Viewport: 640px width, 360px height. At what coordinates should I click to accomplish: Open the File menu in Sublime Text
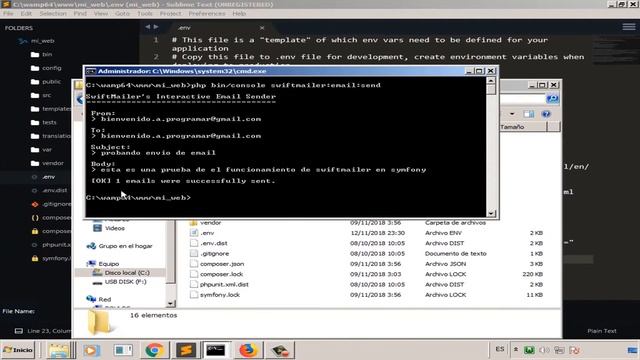[x=8, y=13]
